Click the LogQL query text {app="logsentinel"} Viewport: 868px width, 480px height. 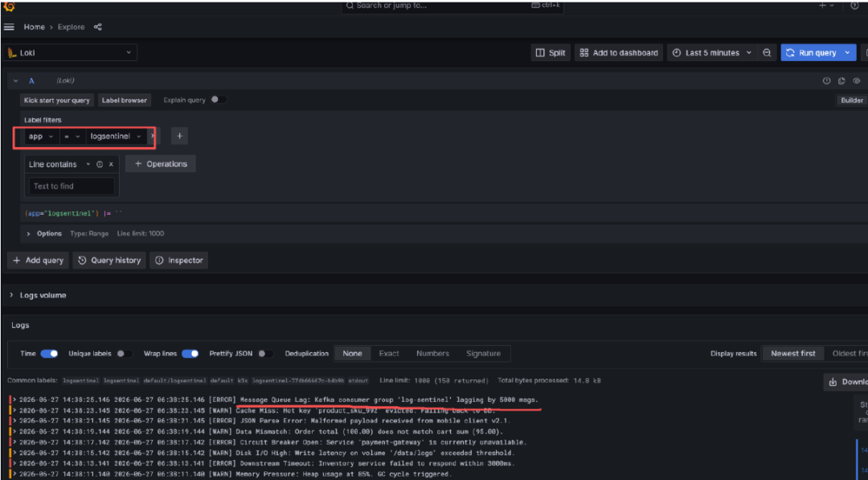61,213
